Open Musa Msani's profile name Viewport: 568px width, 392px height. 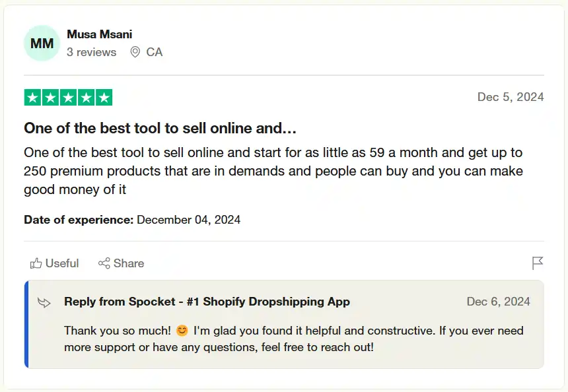(99, 34)
